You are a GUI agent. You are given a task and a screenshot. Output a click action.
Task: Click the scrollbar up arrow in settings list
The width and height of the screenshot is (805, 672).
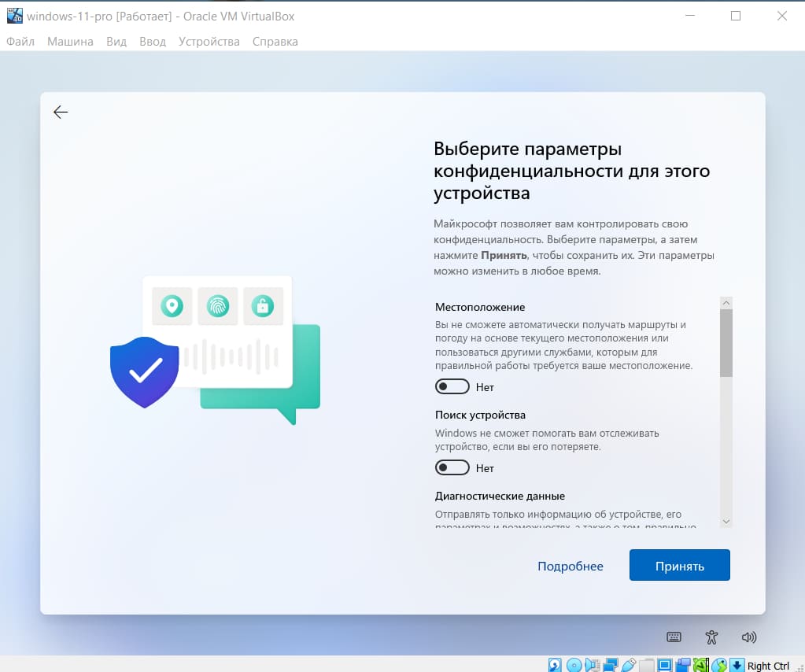726,303
